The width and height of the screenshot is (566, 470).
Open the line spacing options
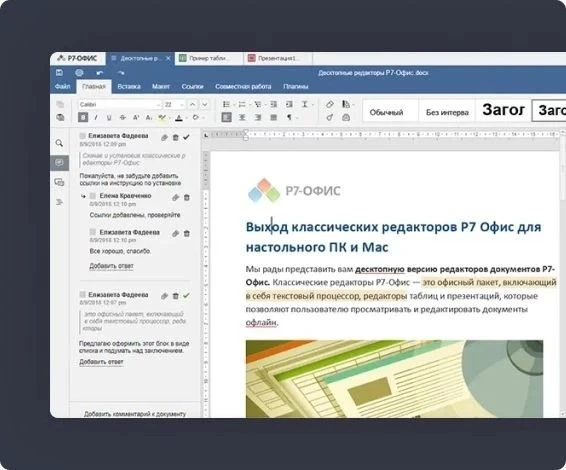tap(305, 104)
